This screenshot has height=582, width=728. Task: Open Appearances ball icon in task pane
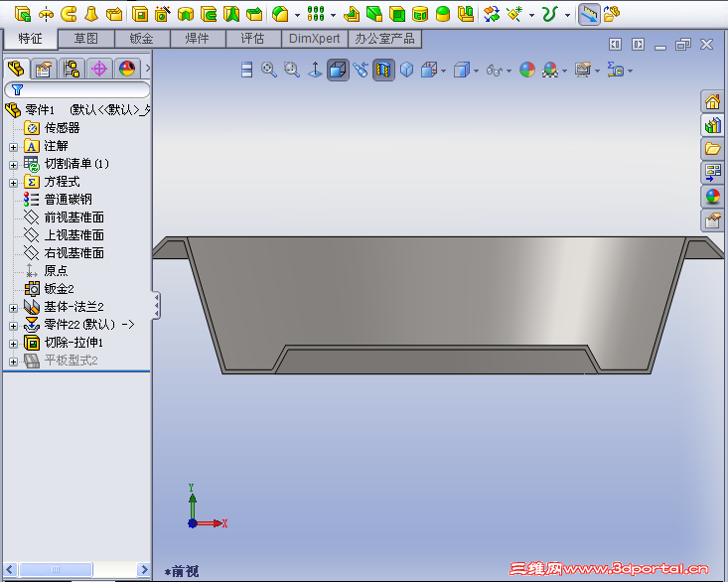click(x=712, y=197)
